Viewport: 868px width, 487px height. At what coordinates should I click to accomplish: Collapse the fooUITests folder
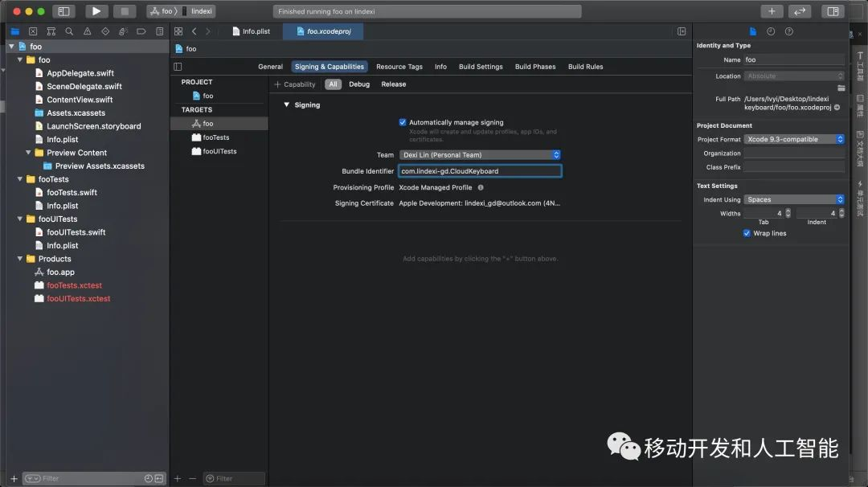20,219
